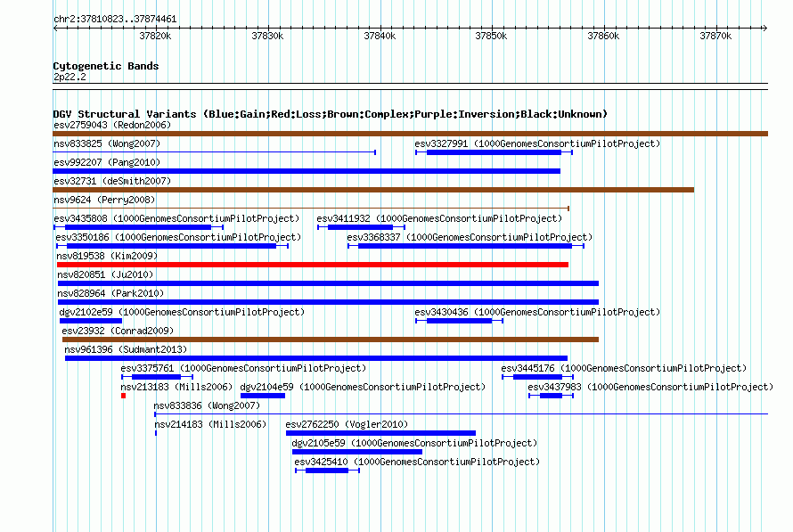Click the esv2759043 (Redon2006) brown variant bar

point(410,134)
